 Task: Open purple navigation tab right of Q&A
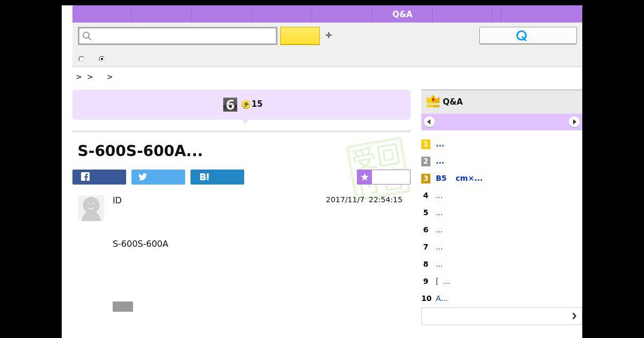462,14
